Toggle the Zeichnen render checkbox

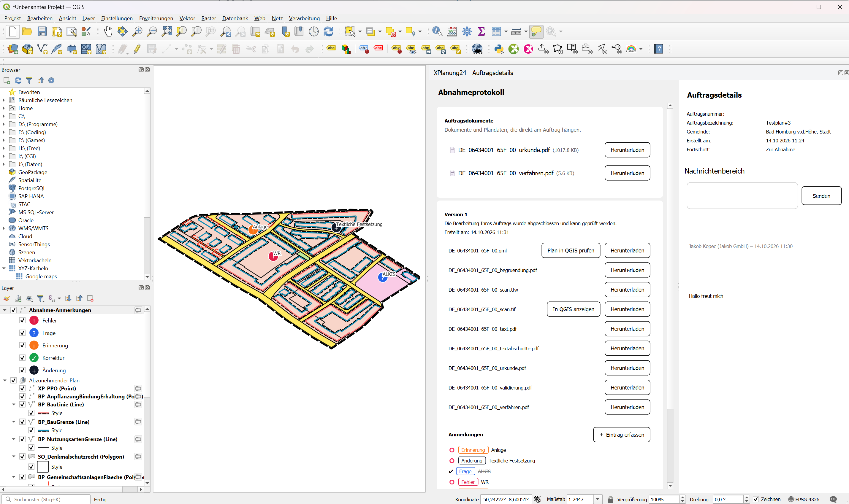(755, 499)
